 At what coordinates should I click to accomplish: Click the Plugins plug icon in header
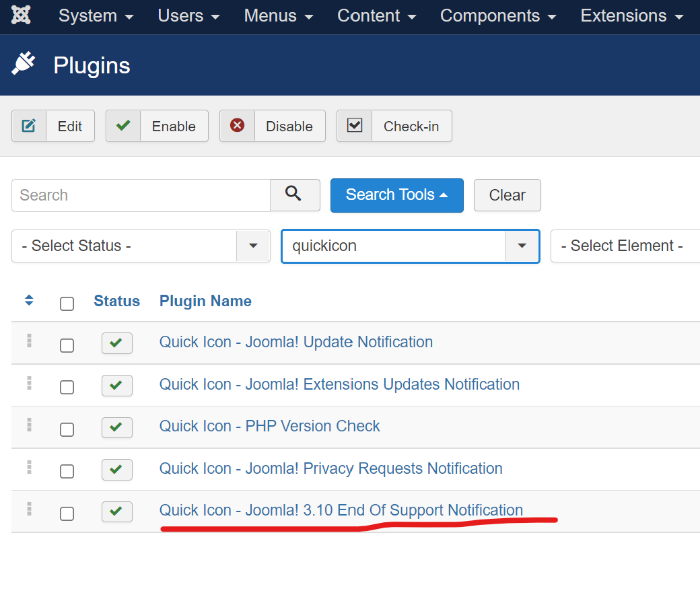tap(23, 63)
